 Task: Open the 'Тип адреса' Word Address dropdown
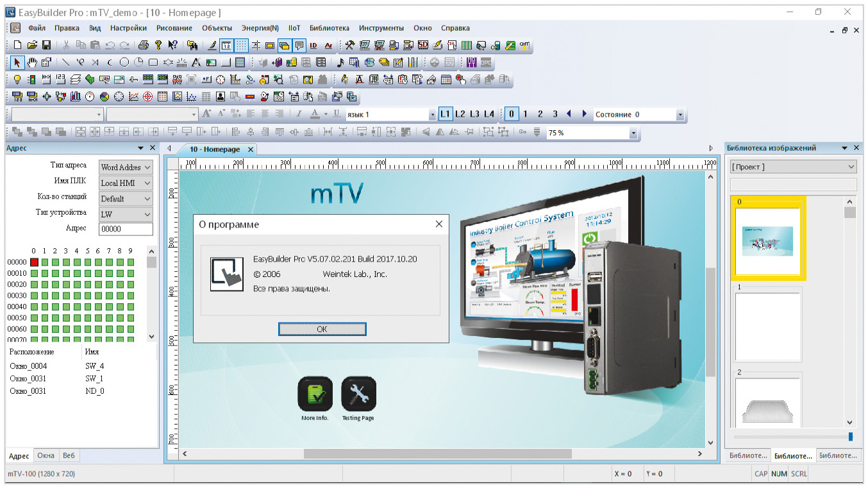pyautogui.click(x=126, y=167)
